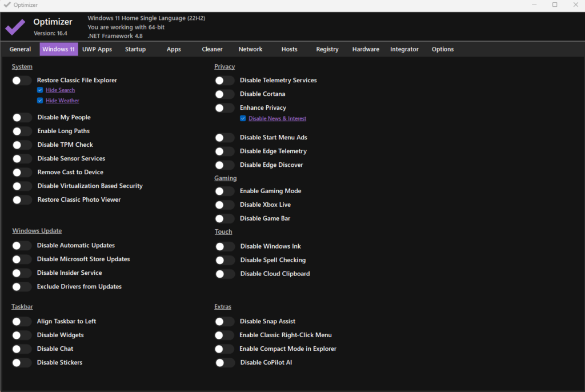The height and width of the screenshot is (392, 585).
Task: Toggle Enable Gaming Mode switch
Action: click(225, 191)
